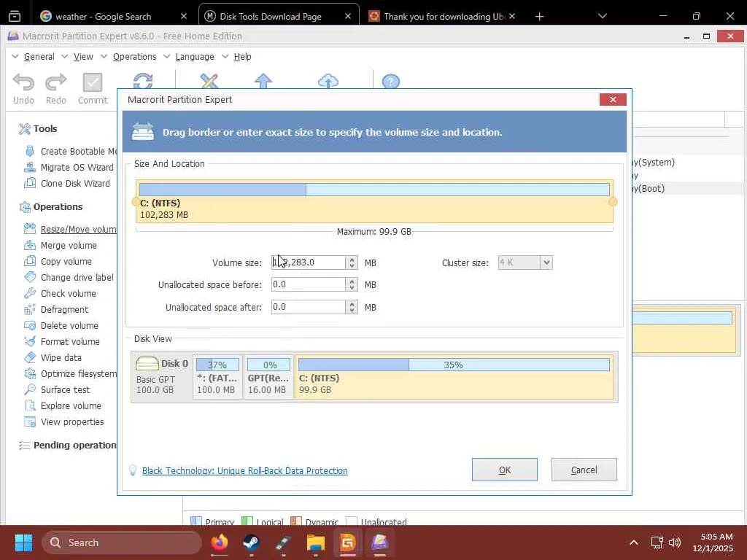Open Firefox from the taskbar

220,542
